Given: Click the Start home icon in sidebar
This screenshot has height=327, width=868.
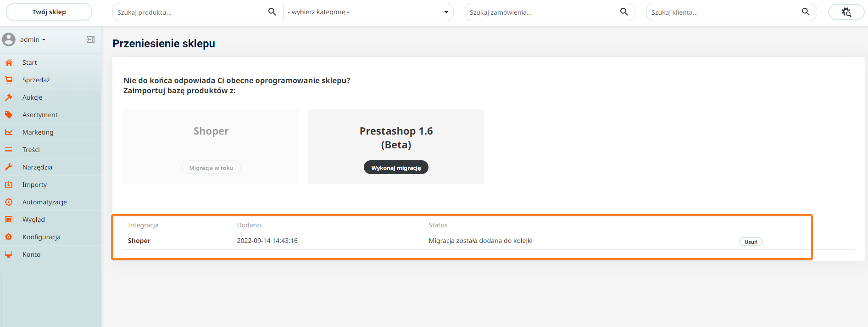Looking at the screenshot, I should coord(9,62).
